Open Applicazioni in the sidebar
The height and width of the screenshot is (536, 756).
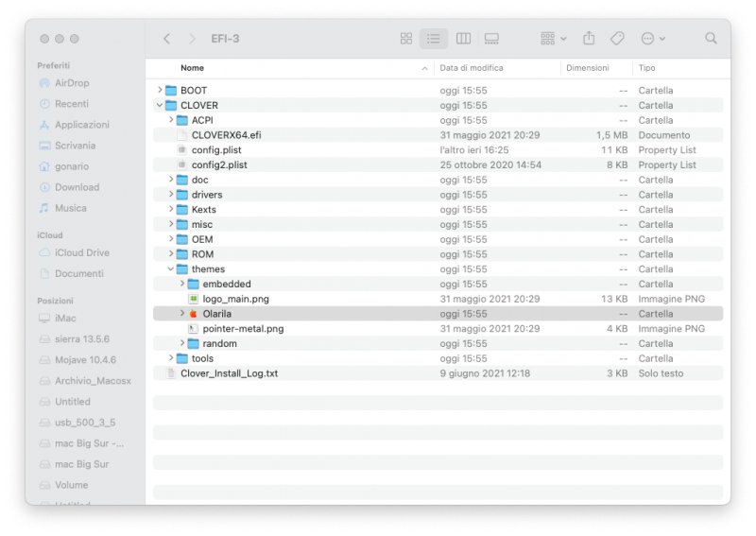tap(82, 125)
